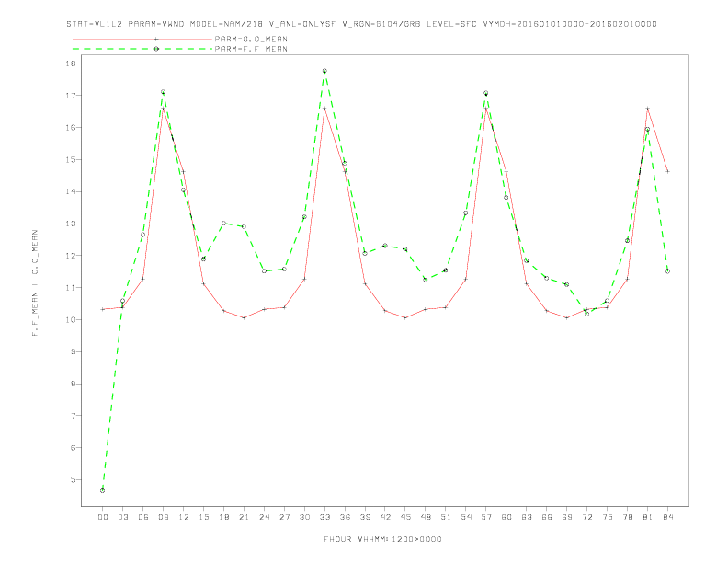Select the green dashed line sample in legend
Screen dimensions: 728x563
[142, 49]
